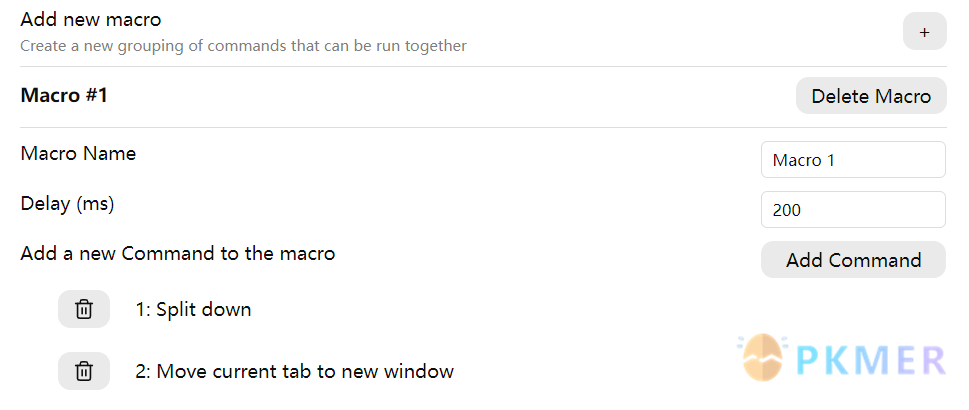The image size is (969, 410).
Task: Click the words 'Split down' in first command
Action: pyautogui.click(x=204, y=309)
